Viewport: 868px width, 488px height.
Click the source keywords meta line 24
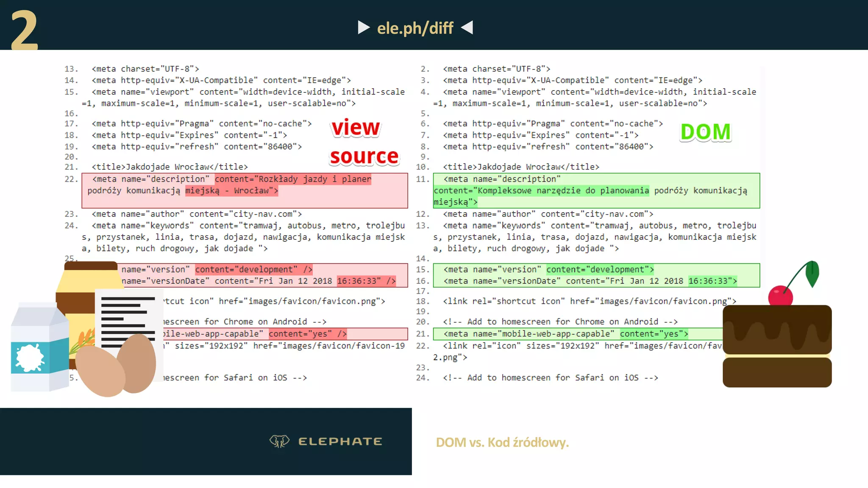point(243,237)
